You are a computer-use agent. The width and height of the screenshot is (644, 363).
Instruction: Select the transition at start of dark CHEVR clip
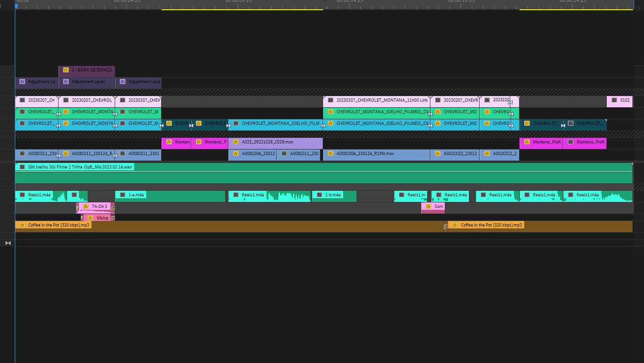click(x=162, y=125)
